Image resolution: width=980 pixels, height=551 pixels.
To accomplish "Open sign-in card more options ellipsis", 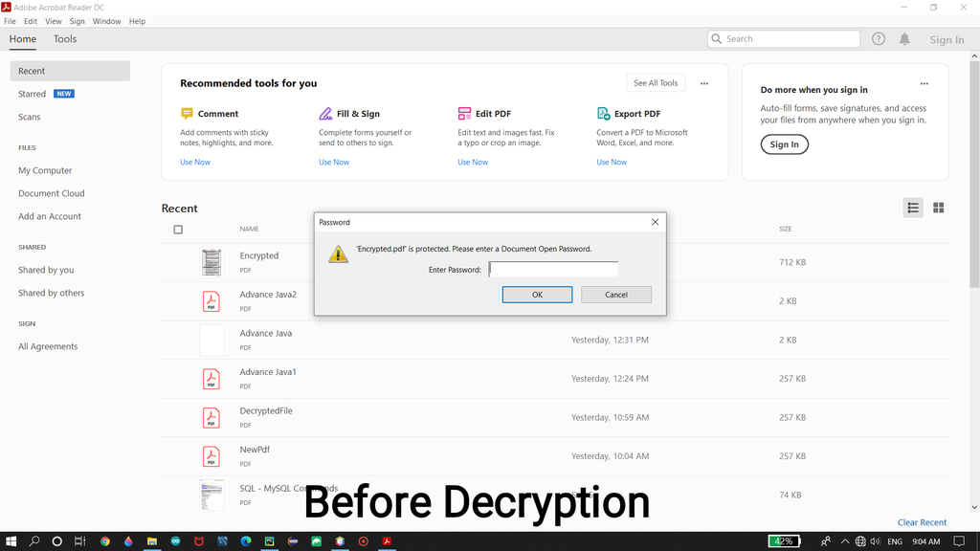I will click(x=924, y=83).
